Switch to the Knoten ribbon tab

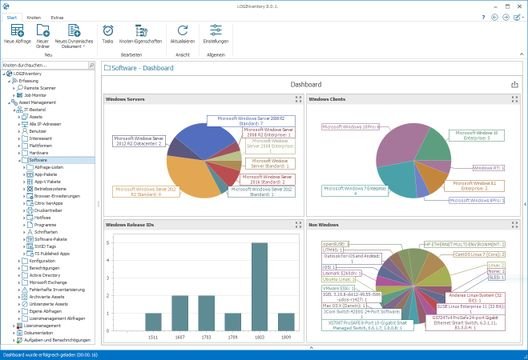pos(34,18)
